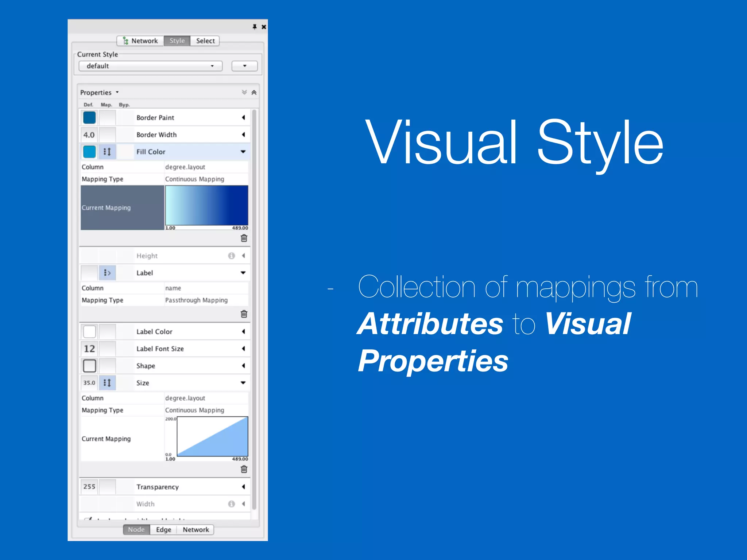Click the Size column value degree.layout
The height and width of the screenshot is (560, 747).
pyautogui.click(x=206, y=398)
